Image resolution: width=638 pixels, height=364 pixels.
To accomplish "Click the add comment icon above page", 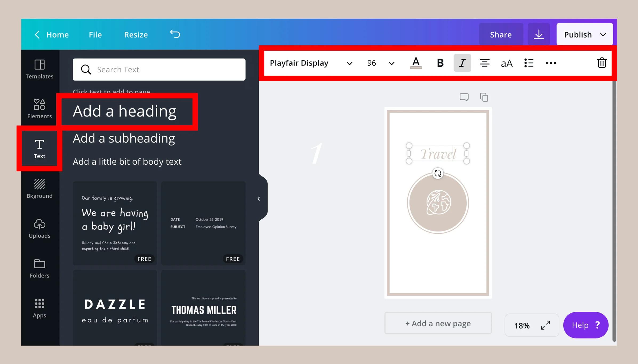I will (x=464, y=97).
